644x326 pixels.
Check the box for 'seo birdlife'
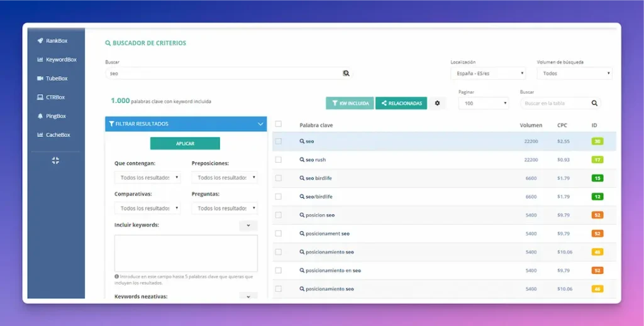[x=278, y=178]
